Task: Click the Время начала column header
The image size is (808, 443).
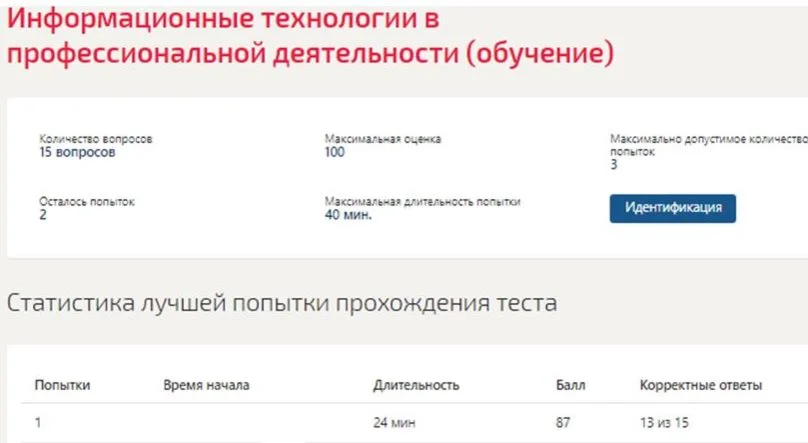Action: (x=206, y=385)
